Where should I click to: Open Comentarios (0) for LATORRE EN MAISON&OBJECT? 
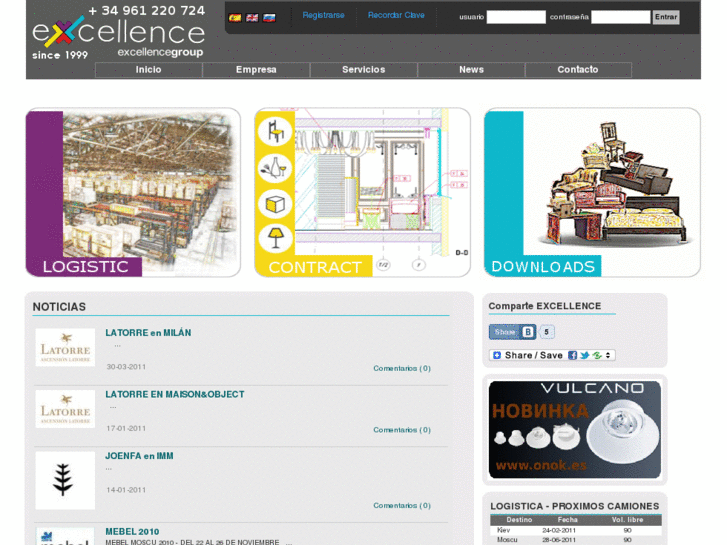pos(402,430)
